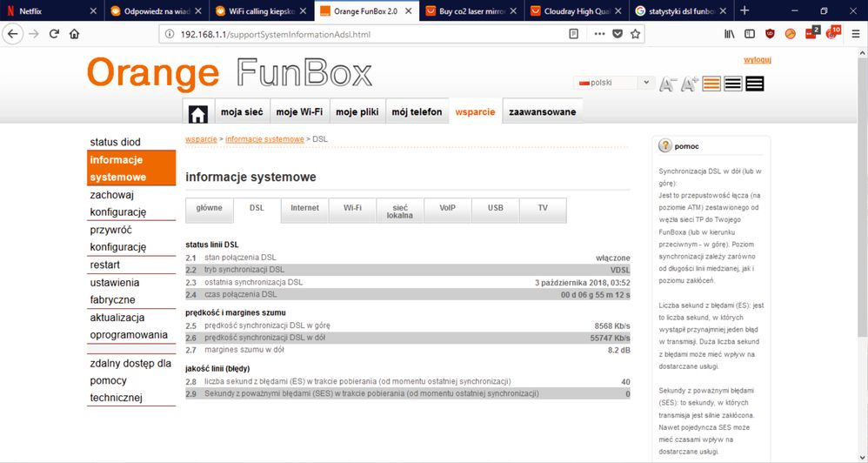Click restart in left sidebar

(x=105, y=265)
